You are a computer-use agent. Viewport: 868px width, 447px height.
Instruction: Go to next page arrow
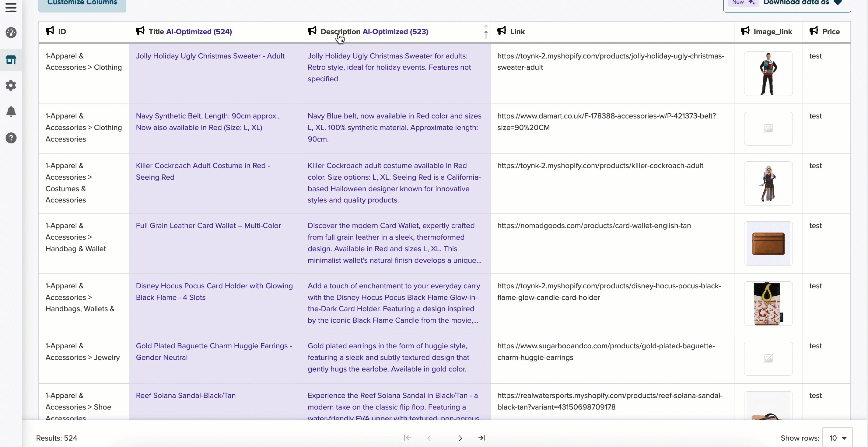(460, 438)
